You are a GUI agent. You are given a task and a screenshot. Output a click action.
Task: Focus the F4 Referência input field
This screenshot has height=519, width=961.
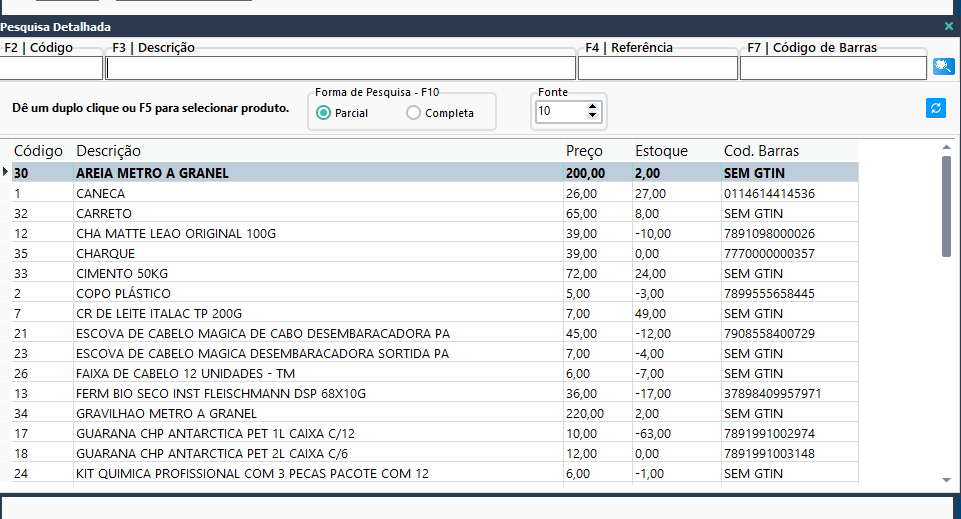tap(658, 68)
